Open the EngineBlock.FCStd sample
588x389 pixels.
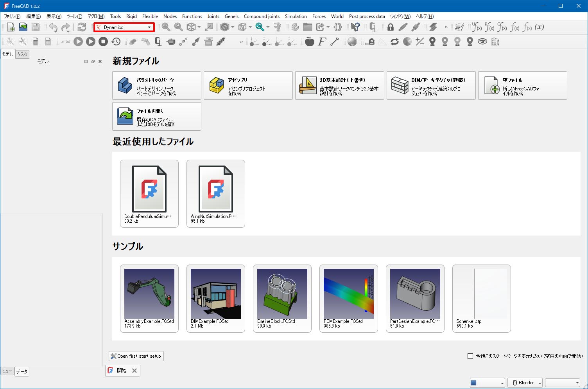[x=282, y=299]
